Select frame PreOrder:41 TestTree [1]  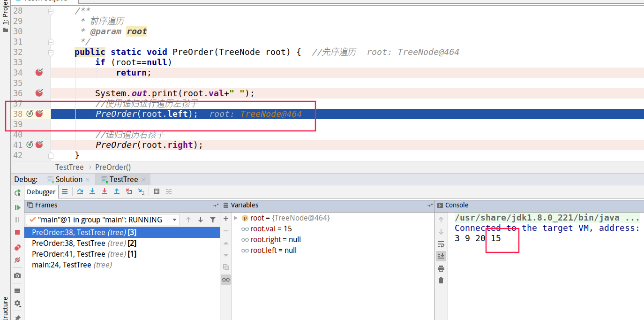coord(122,254)
